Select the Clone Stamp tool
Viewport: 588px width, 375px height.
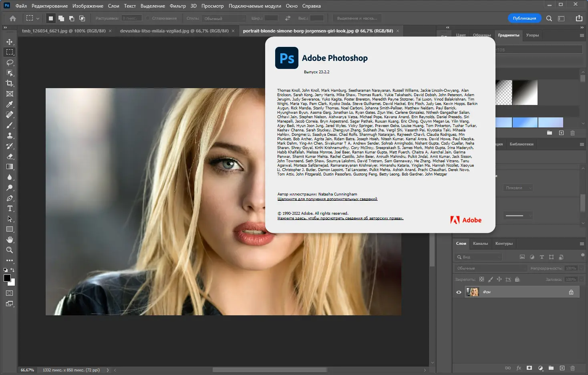[x=10, y=135]
